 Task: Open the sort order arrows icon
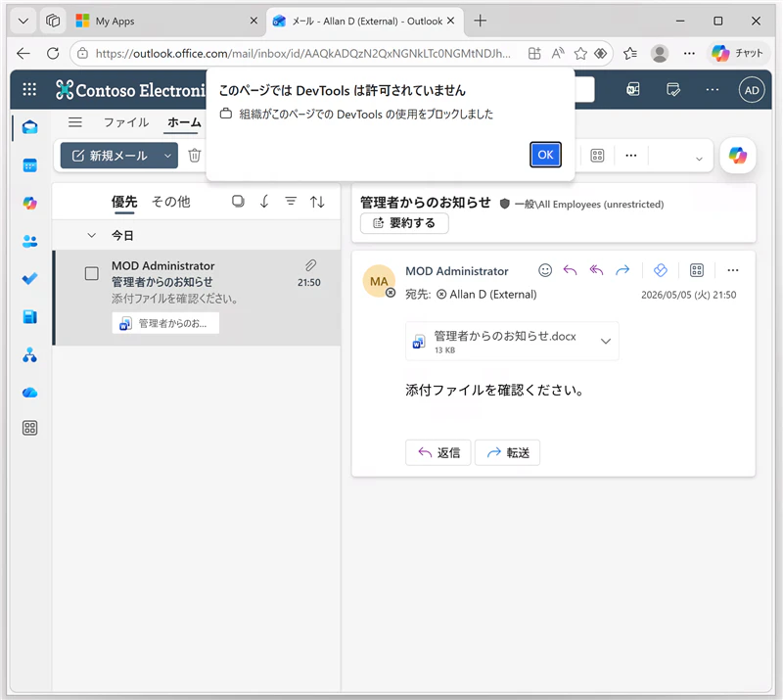[317, 202]
